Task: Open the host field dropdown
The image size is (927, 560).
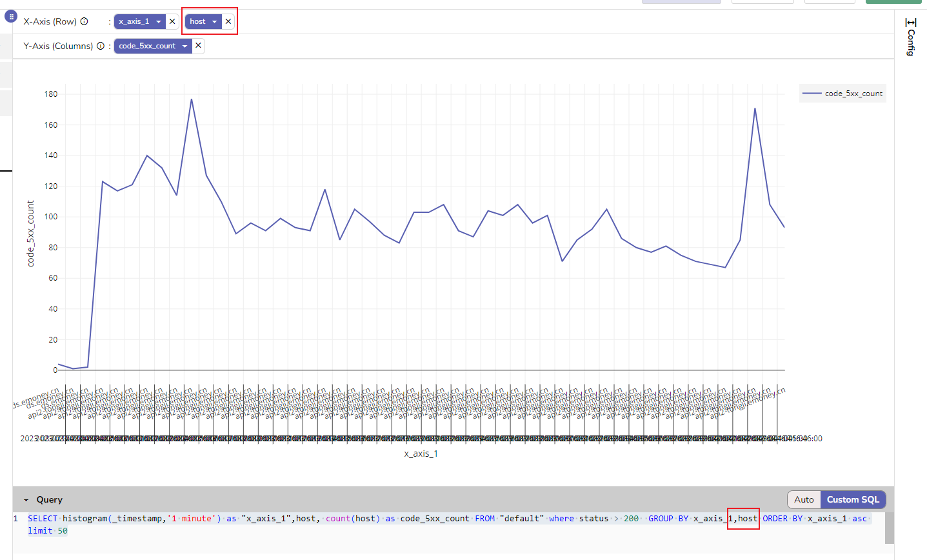Action: coord(214,21)
